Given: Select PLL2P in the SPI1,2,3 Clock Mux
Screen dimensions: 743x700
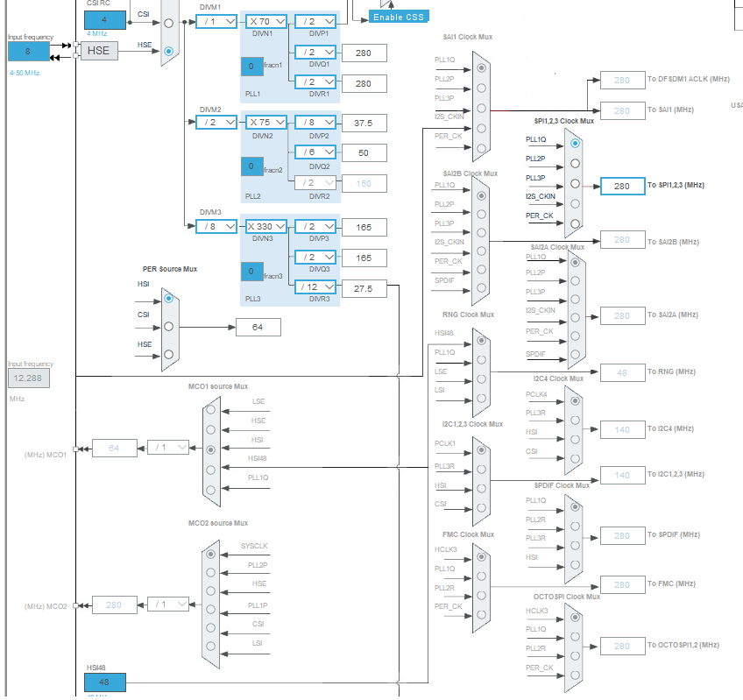Looking at the screenshot, I should 576,164.
